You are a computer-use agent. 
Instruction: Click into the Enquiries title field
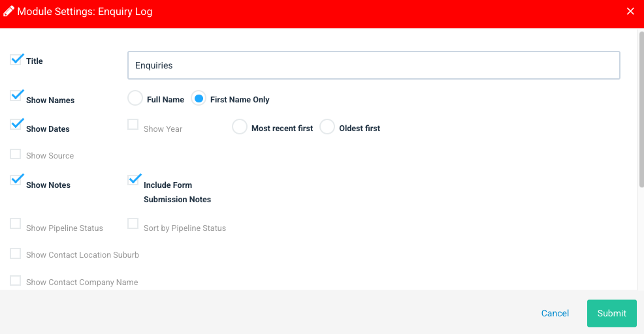pos(374,65)
